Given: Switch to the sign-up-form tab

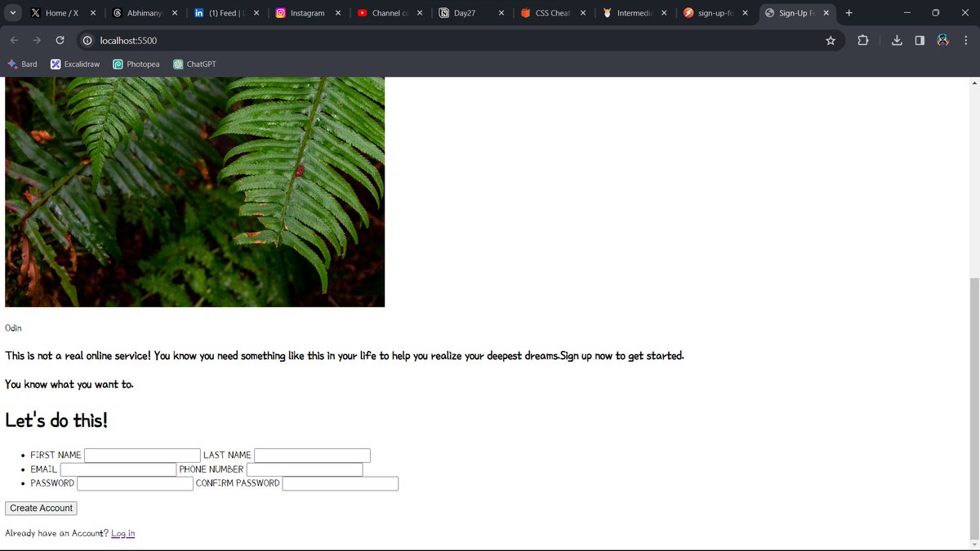Looking at the screenshot, I should pyautogui.click(x=717, y=13).
